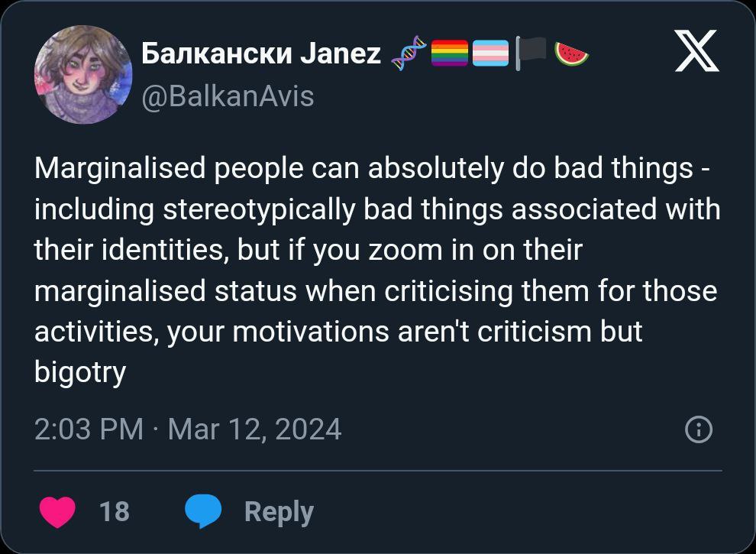Click the transgender flag emoji

[x=490, y=54]
